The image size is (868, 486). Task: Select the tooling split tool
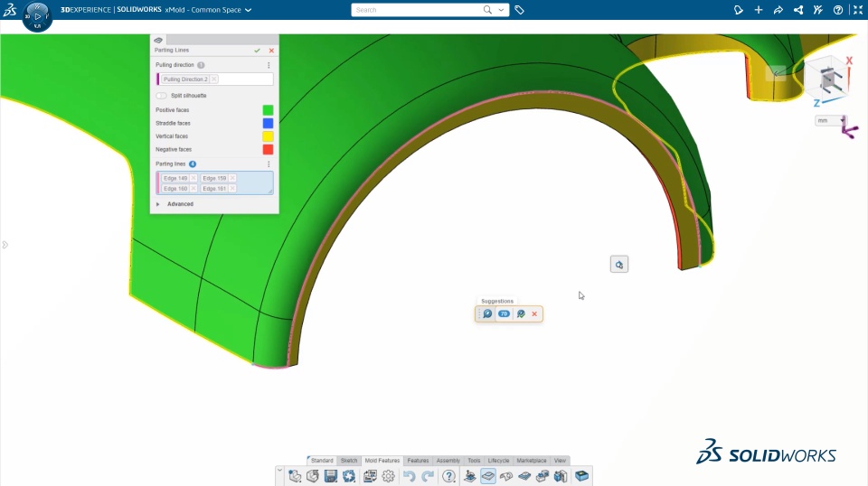pos(542,476)
